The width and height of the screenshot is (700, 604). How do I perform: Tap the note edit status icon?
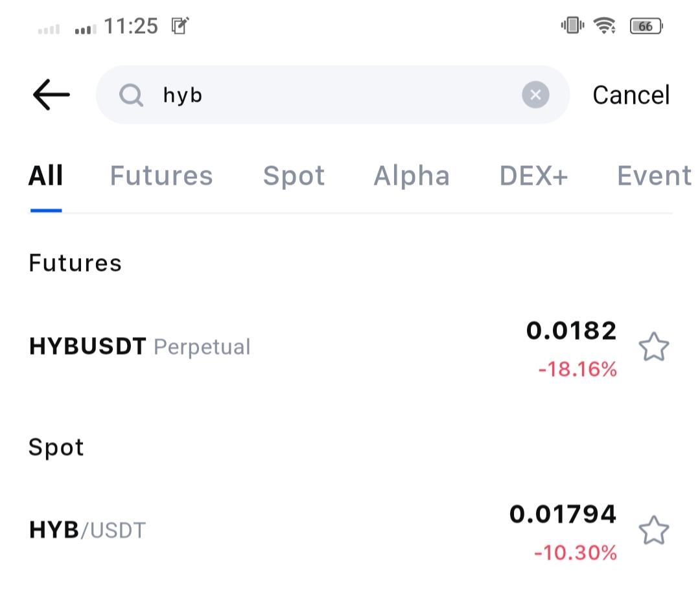coord(180,25)
